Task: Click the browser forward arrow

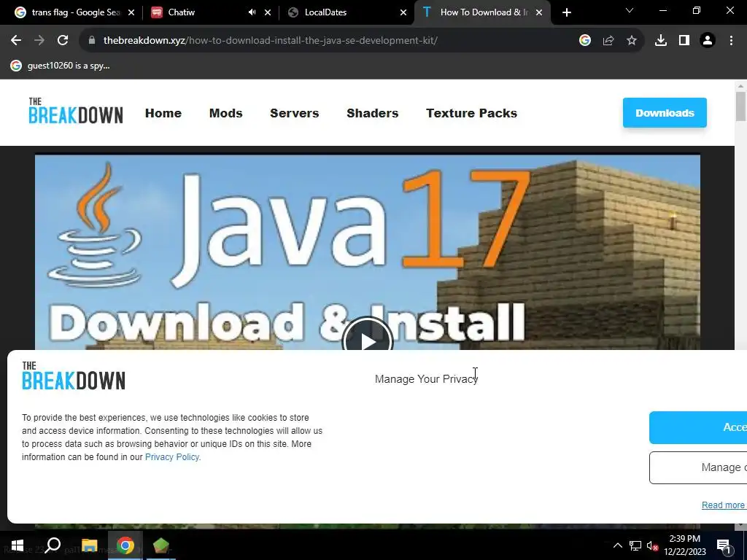Action: coord(39,41)
